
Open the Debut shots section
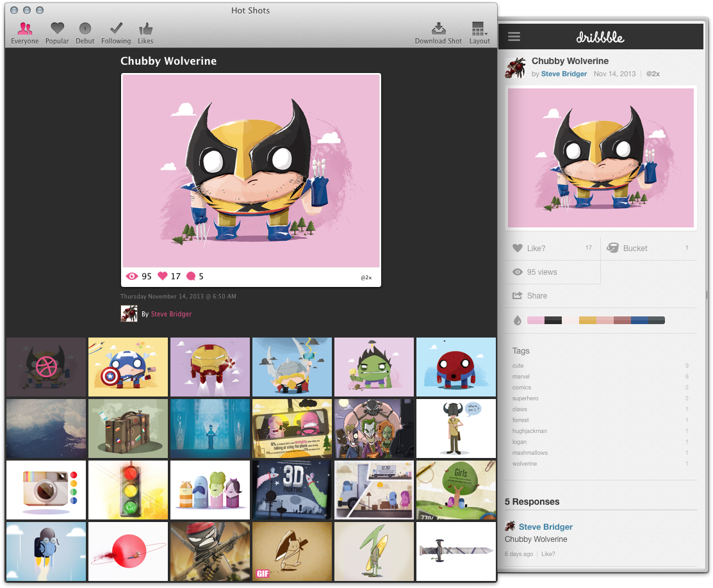coord(85,33)
